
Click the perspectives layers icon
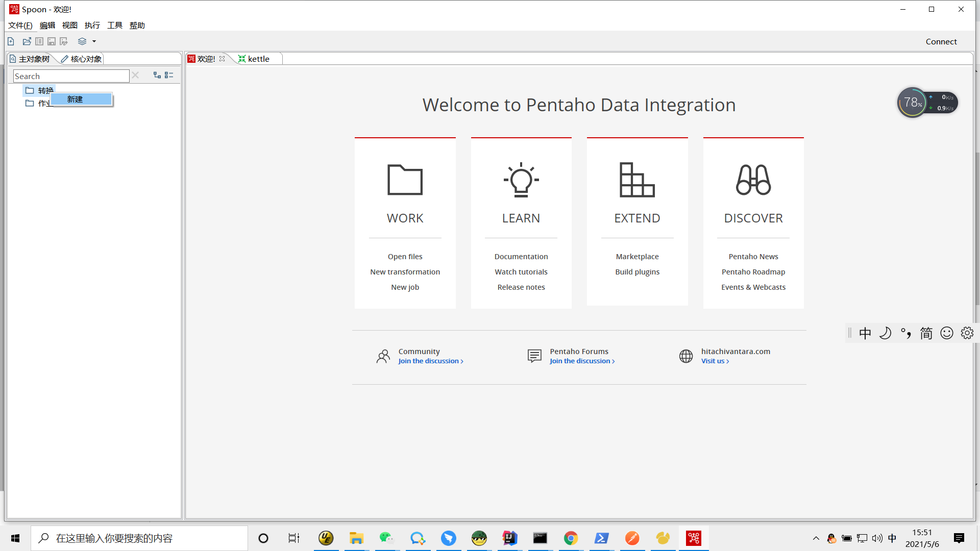click(82, 41)
